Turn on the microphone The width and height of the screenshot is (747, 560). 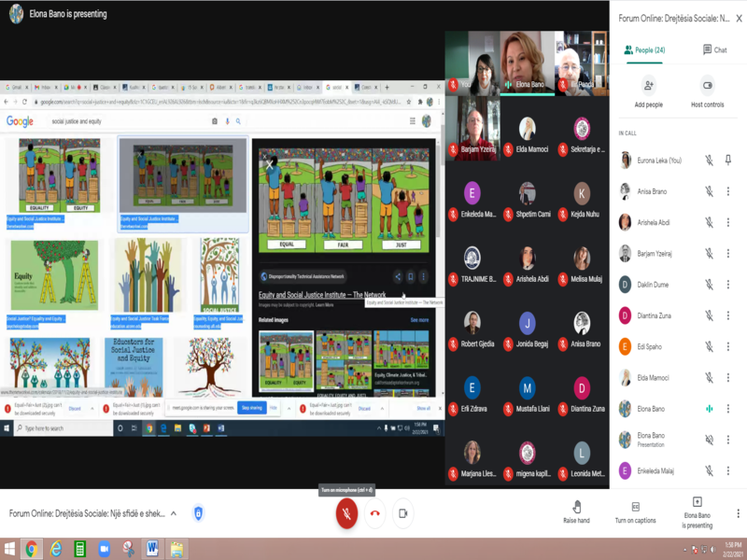click(x=346, y=512)
